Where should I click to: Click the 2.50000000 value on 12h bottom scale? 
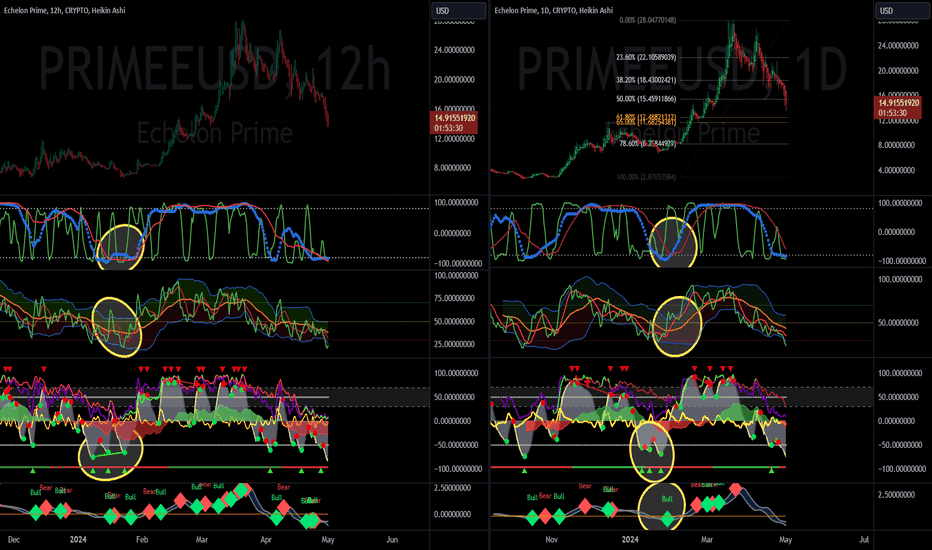(453, 488)
